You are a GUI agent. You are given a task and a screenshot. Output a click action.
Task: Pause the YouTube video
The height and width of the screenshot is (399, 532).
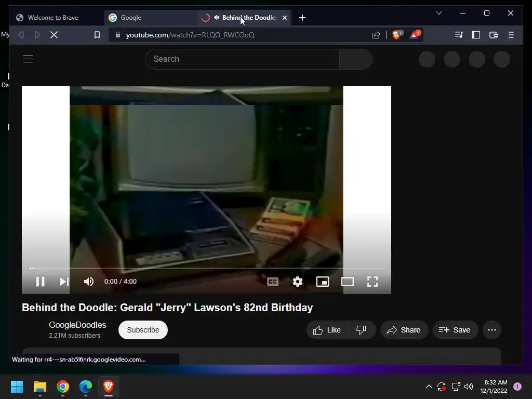pyautogui.click(x=41, y=282)
